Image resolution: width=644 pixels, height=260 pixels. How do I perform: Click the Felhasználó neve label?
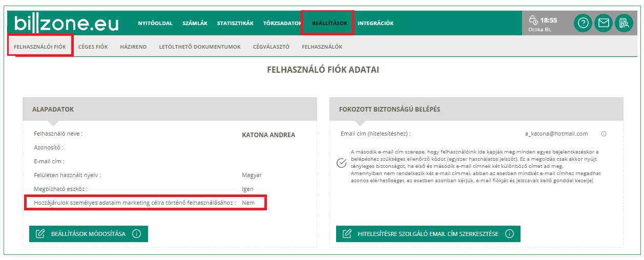tap(58, 134)
